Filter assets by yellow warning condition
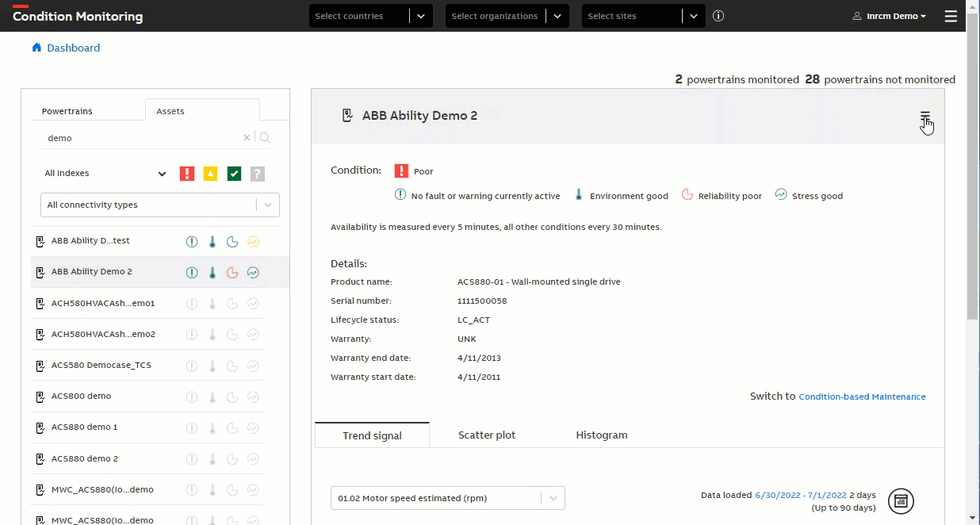 (x=210, y=174)
